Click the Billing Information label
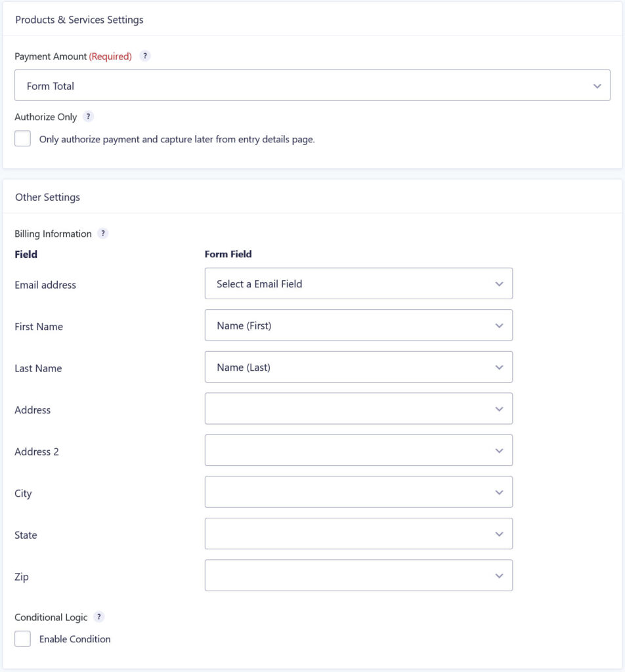Screen dimensions: 625x672 pos(53,234)
